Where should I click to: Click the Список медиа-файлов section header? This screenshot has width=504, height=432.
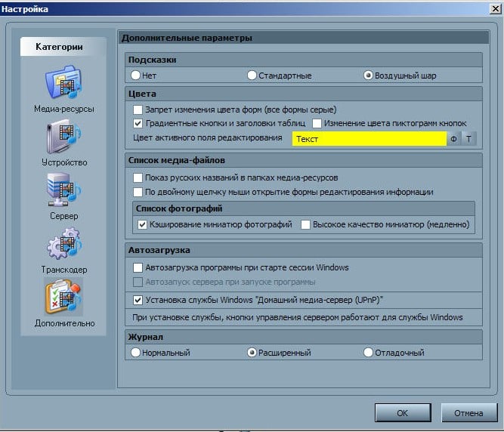click(304, 160)
